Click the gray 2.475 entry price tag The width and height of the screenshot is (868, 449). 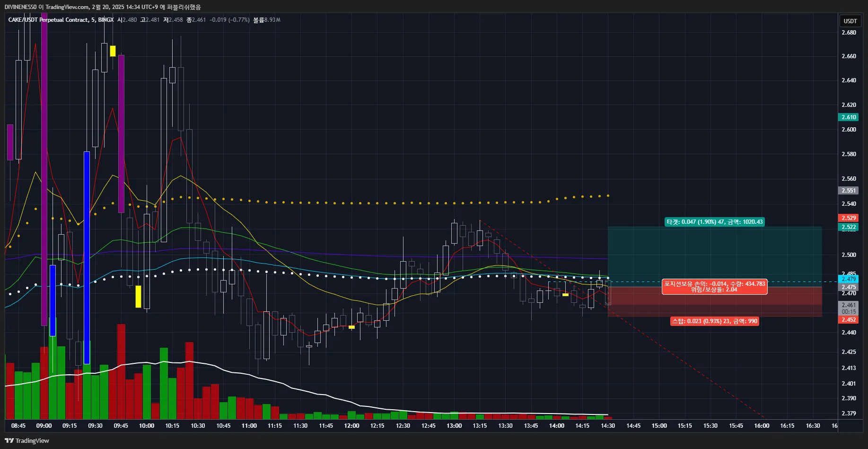[x=849, y=287]
